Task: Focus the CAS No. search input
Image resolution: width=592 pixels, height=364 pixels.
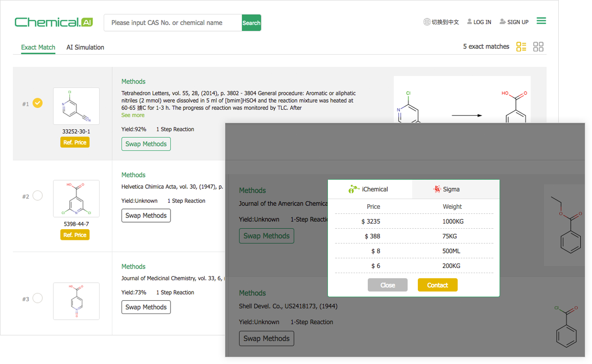Action: [173, 22]
